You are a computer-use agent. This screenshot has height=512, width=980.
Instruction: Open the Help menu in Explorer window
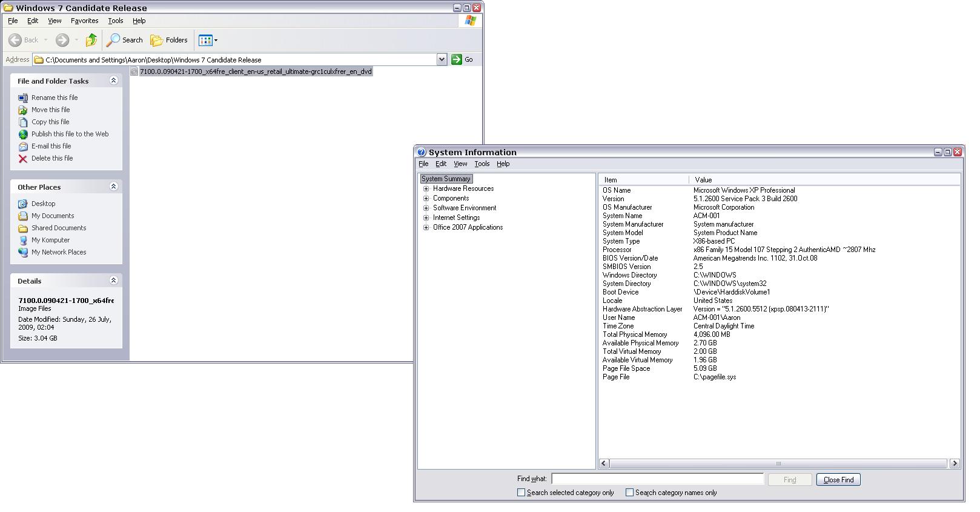tap(139, 21)
